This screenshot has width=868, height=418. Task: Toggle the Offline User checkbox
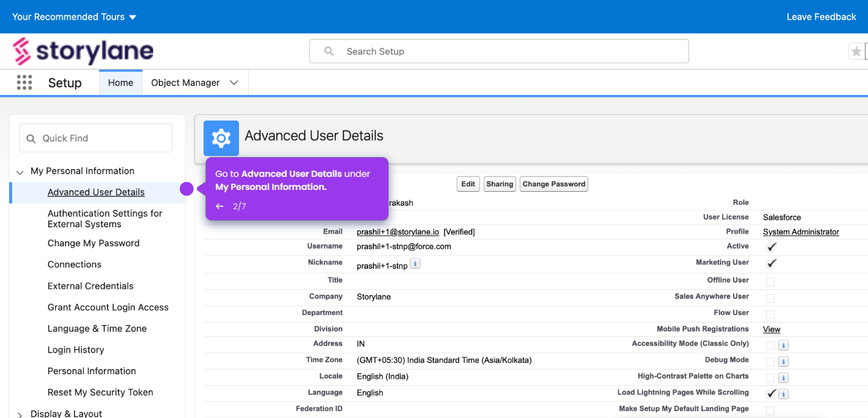tap(770, 282)
